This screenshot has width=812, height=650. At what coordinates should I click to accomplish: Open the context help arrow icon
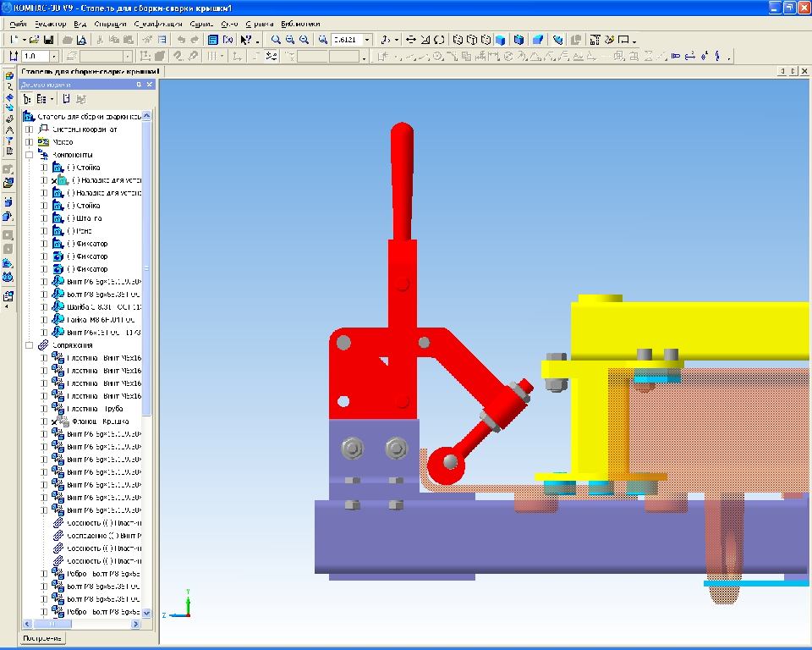pyautogui.click(x=246, y=40)
